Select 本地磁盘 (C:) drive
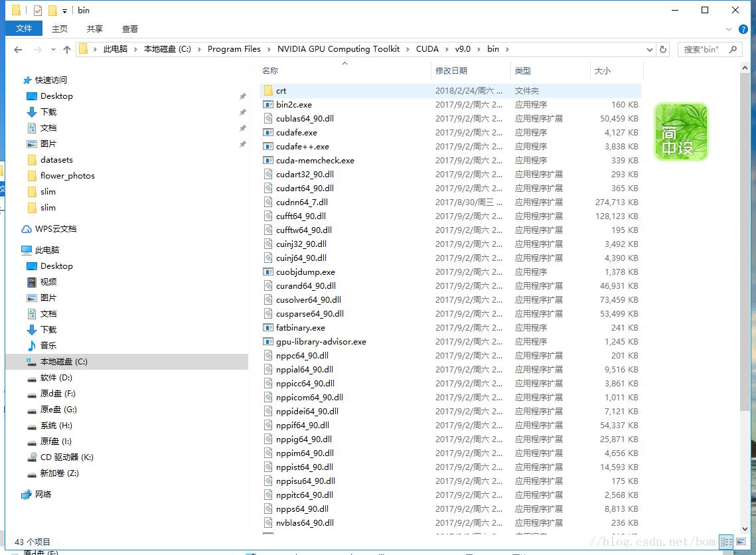Image resolution: width=756 pixels, height=555 pixels. (126, 362)
